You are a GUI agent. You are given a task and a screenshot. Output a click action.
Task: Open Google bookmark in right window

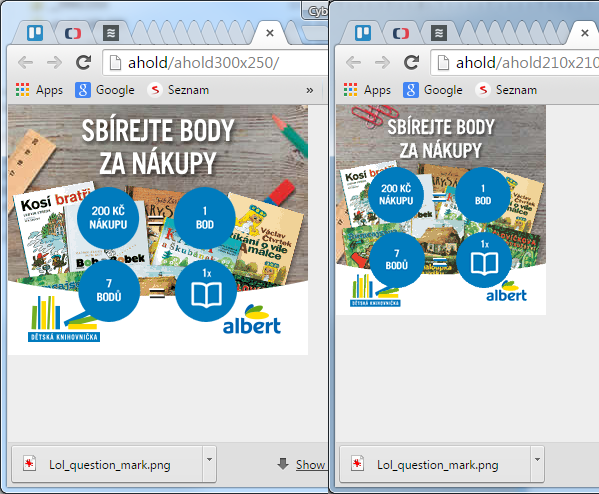[432, 90]
